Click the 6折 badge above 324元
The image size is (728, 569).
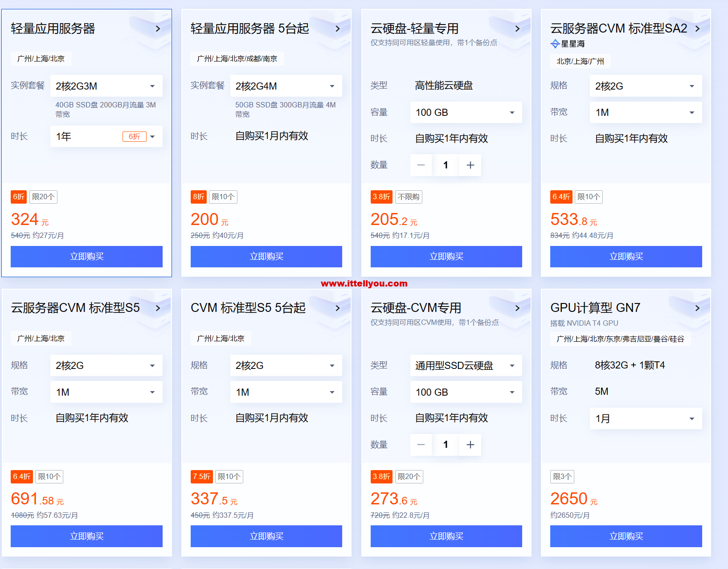tap(19, 197)
